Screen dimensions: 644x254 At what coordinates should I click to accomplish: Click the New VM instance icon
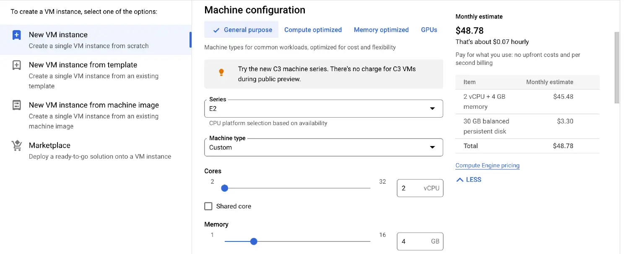click(16, 35)
